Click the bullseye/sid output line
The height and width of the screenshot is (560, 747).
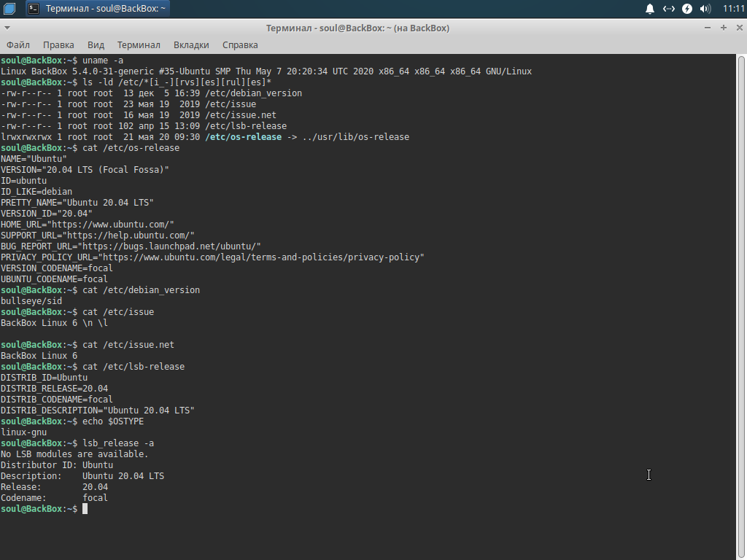tap(31, 301)
